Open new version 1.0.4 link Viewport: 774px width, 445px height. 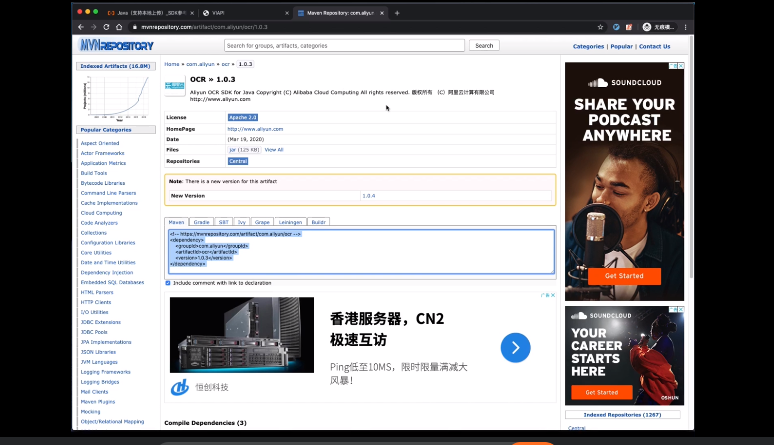click(369, 196)
